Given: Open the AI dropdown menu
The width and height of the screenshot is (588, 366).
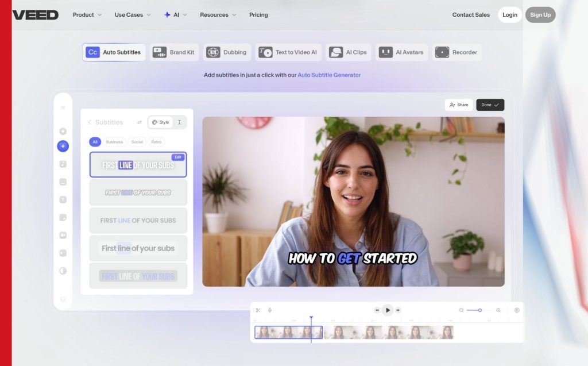Looking at the screenshot, I should click(175, 14).
